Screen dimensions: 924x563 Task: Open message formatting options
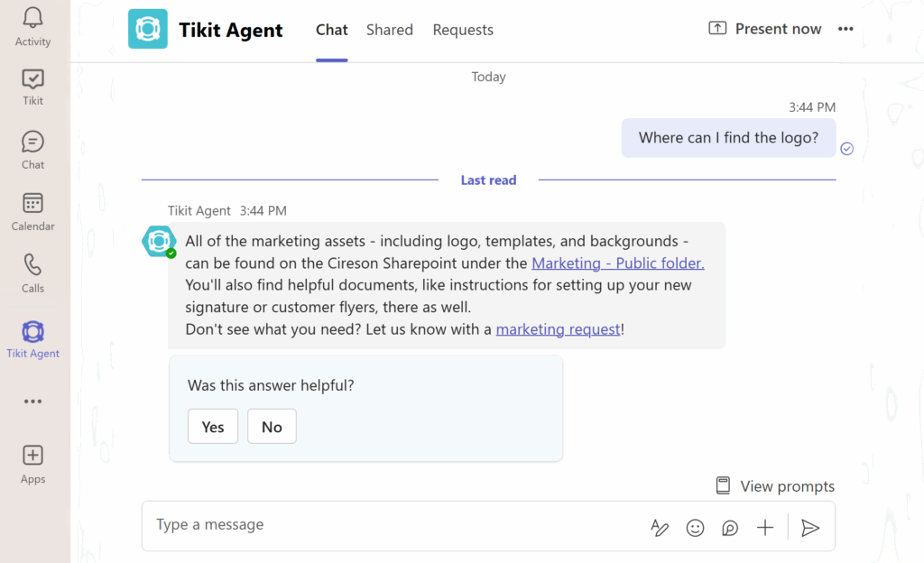click(x=660, y=527)
